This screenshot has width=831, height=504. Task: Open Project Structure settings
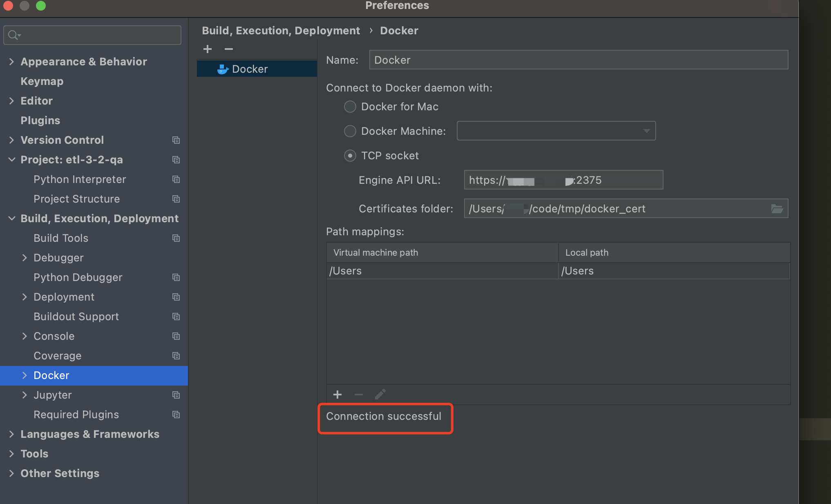(77, 199)
